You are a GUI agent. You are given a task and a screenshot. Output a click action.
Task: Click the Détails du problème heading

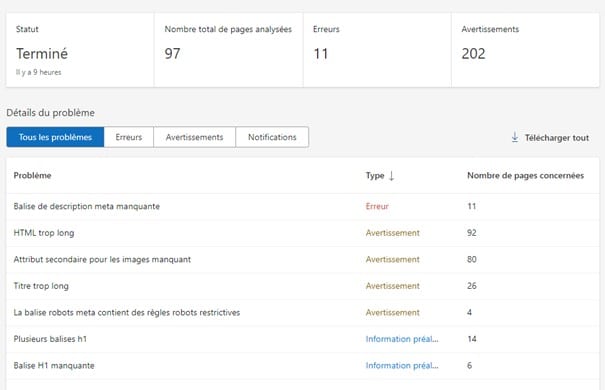click(51, 113)
